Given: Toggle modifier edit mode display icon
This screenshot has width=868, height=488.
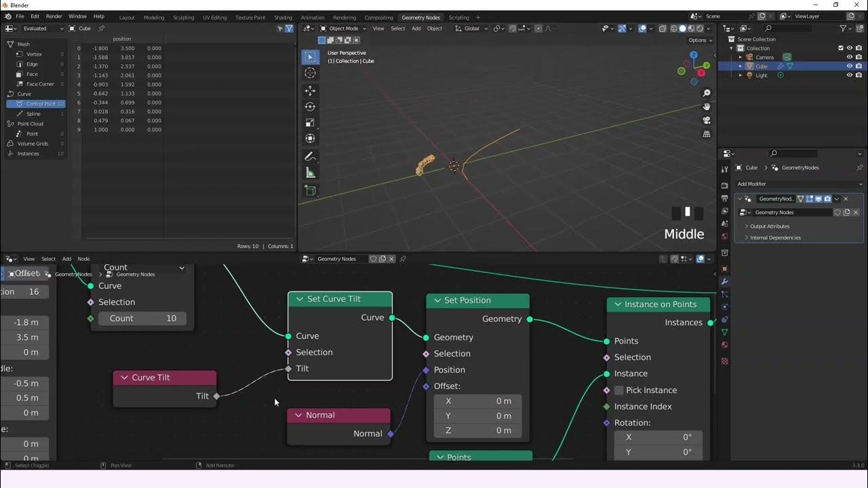Looking at the screenshot, I should [x=810, y=199].
